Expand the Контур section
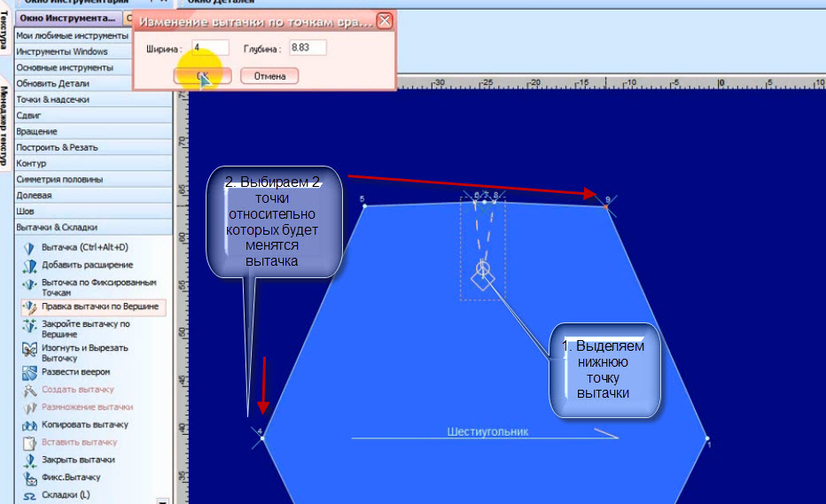 click(x=93, y=163)
